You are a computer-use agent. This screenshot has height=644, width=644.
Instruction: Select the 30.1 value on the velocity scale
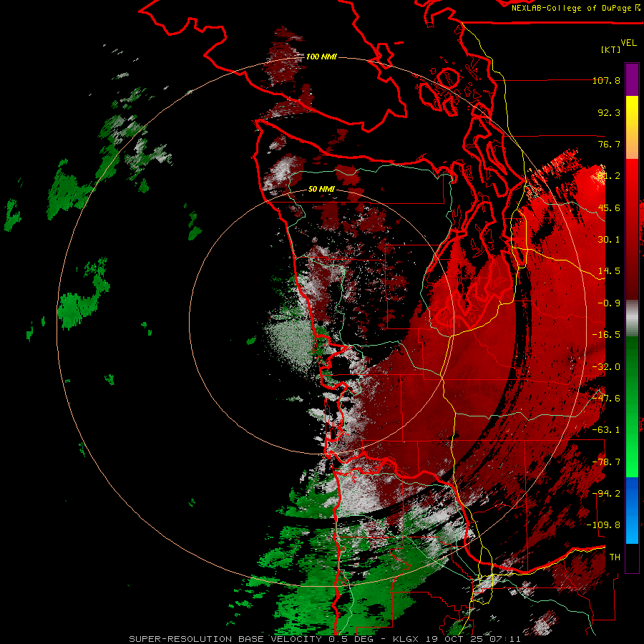pyautogui.click(x=609, y=240)
